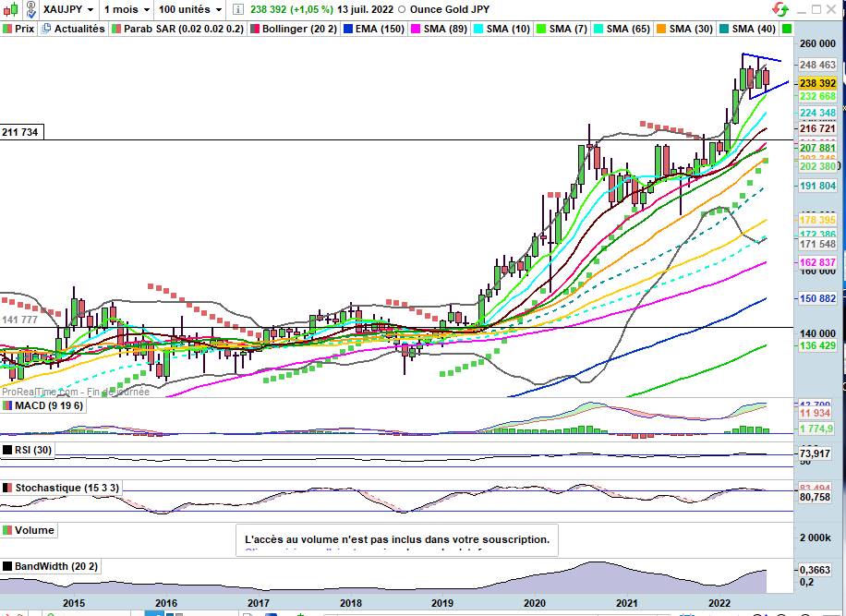Screen dimensions: 846x616
Task: Click the teal SMA (40) color swatch
Action: 724,29
